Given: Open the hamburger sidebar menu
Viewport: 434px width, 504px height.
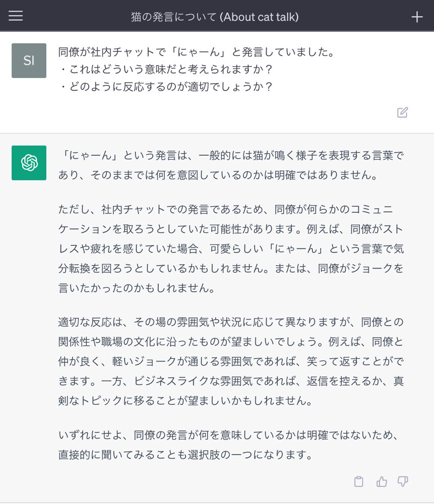Looking at the screenshot, I should tap(16, 16).
